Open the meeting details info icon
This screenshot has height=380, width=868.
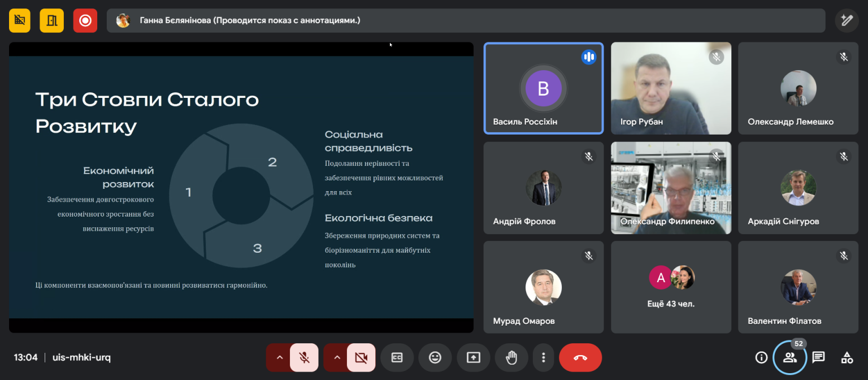(x=761, y=357)
